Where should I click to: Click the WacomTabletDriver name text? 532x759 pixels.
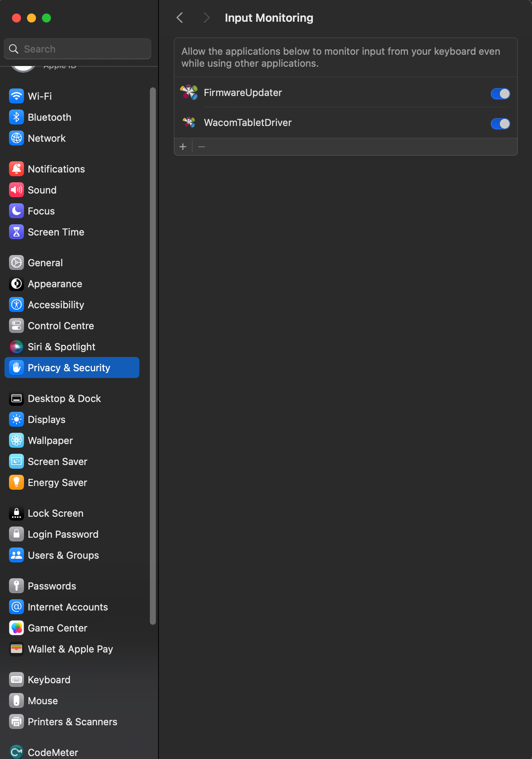248,123
